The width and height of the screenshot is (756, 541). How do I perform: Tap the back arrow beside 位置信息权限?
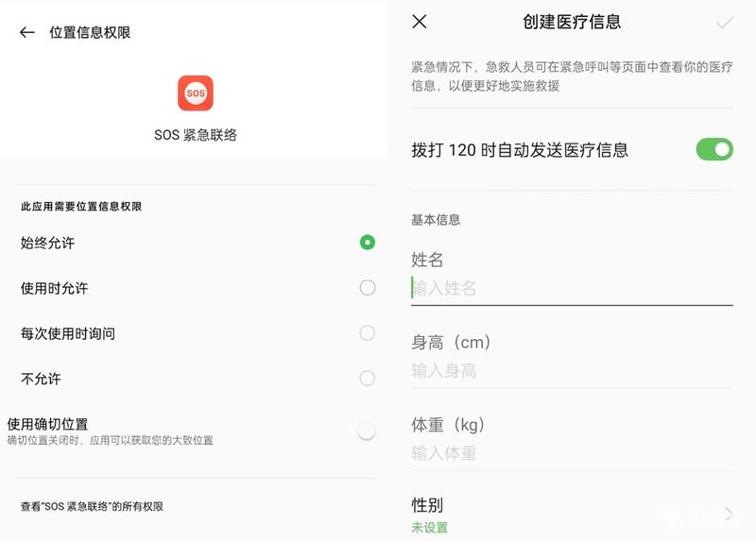[x=27, y=32]
